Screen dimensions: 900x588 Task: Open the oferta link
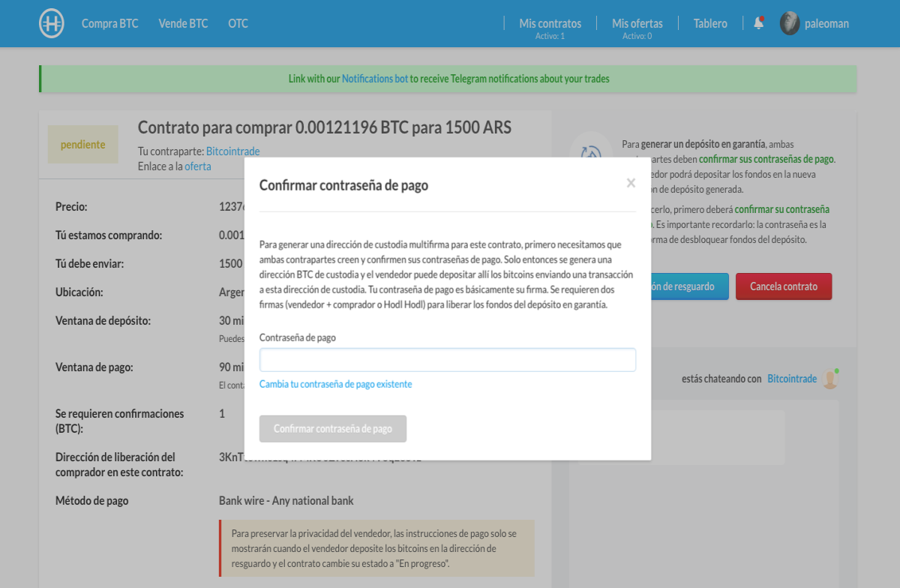[198, 166]
